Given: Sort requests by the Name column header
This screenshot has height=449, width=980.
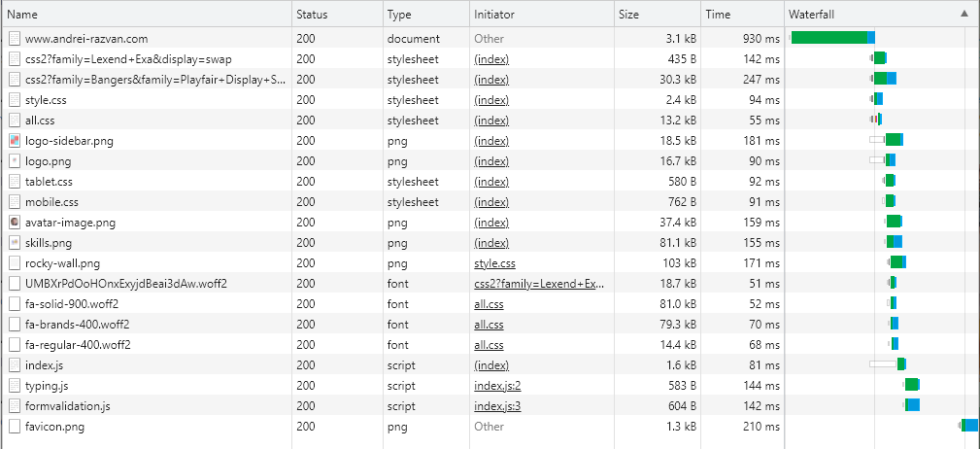Looking at the screenshot, I should (x=22, y=15).
